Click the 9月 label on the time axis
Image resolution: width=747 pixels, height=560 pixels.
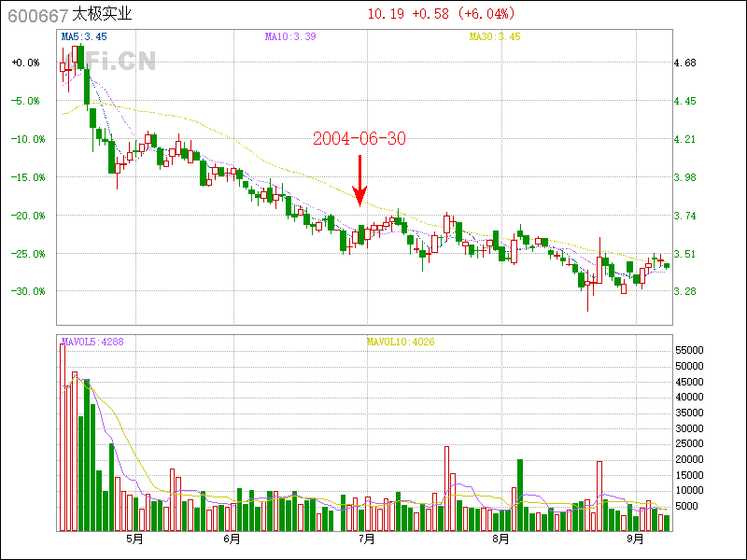click(x=636, y=539)
